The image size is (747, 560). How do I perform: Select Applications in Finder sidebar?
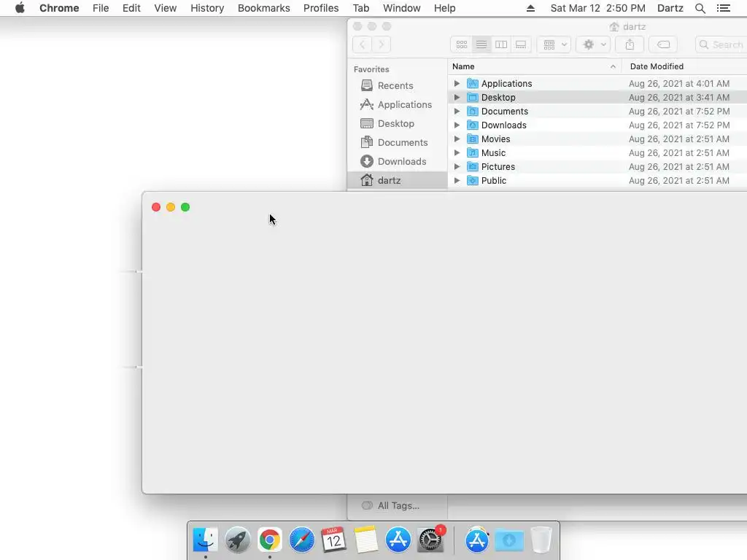(x=396, y=104)
